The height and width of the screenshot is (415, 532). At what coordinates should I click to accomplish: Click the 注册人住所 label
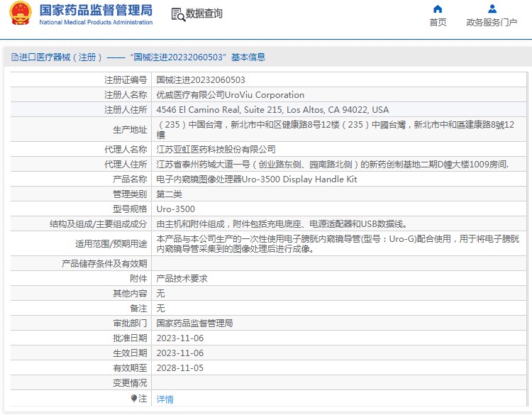(x=126, y=110)
